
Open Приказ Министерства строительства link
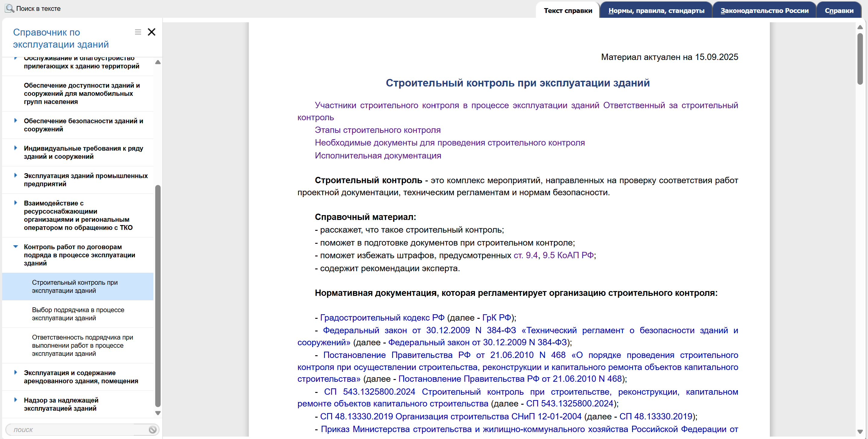(x=529, y=429)
